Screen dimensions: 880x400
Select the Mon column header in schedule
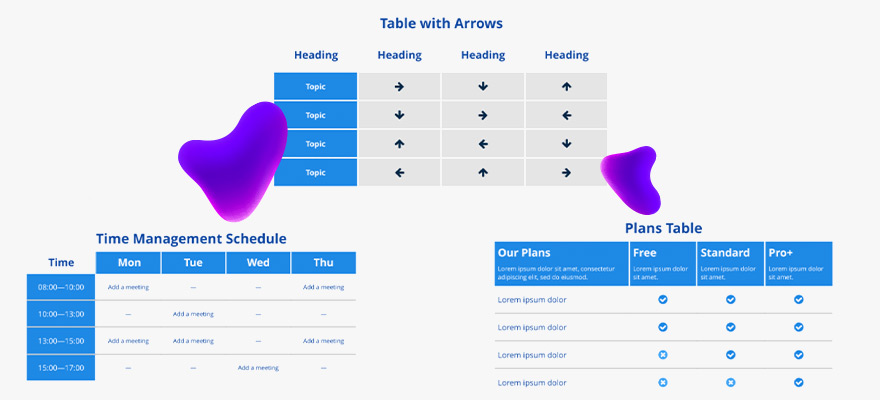[129, 263]
